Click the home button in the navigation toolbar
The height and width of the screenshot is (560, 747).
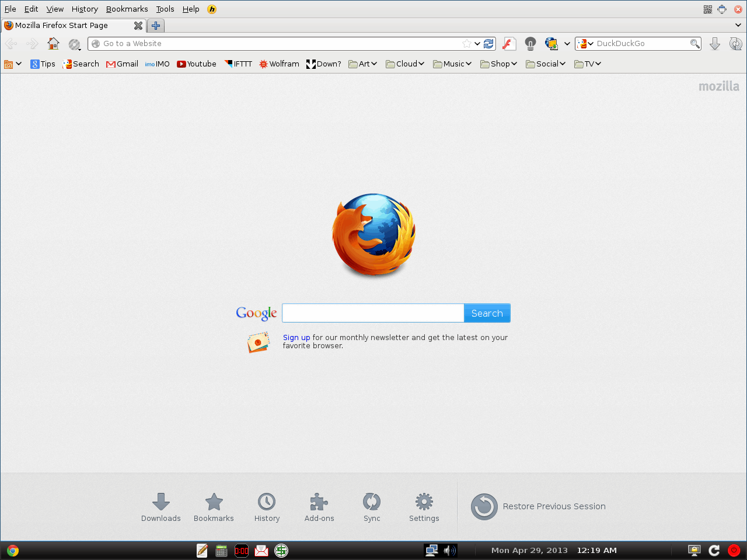(53, 44)
